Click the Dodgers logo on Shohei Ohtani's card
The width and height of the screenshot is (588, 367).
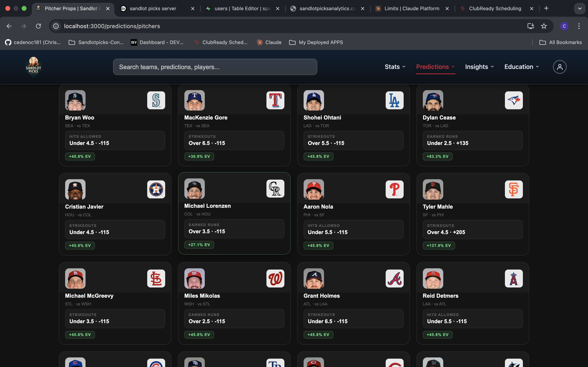coord(394,100)
